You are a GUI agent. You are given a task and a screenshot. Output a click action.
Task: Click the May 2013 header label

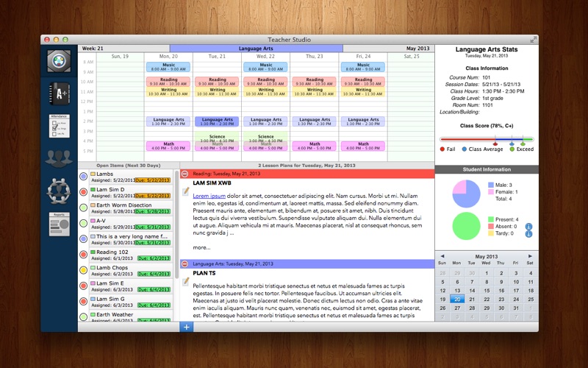pos(417,49)
